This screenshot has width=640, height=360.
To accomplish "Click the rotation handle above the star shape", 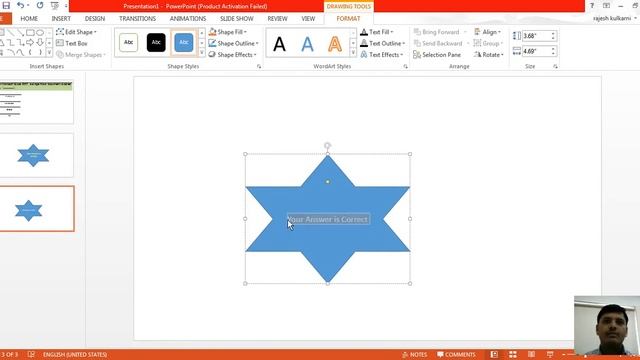I will (x=327, y=145).
